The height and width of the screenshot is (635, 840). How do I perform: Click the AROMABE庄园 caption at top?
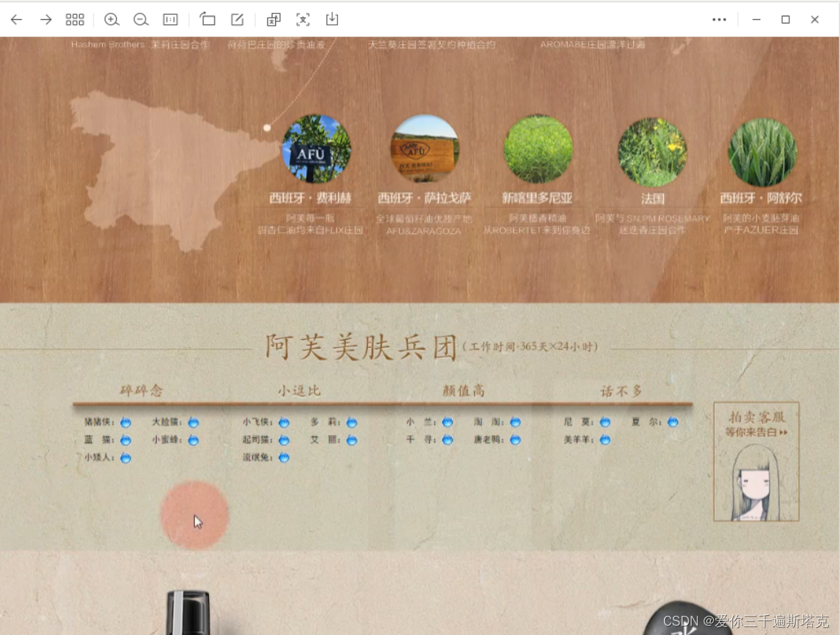coord(592,44)
